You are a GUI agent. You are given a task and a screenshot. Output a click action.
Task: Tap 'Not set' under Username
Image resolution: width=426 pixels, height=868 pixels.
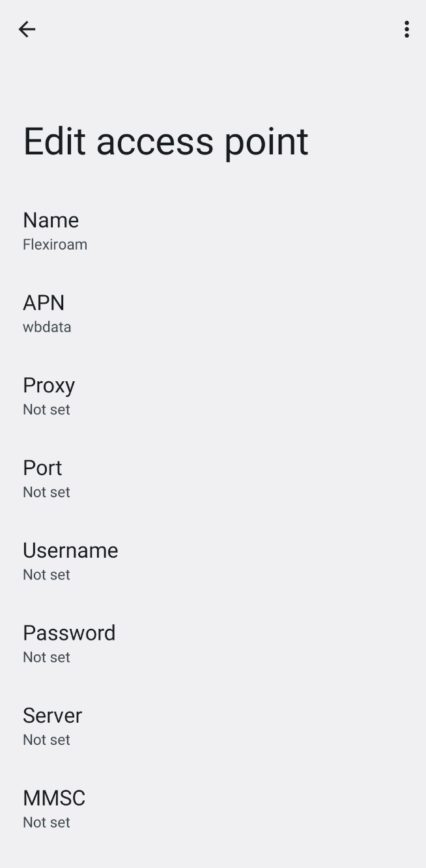[46, 575]
